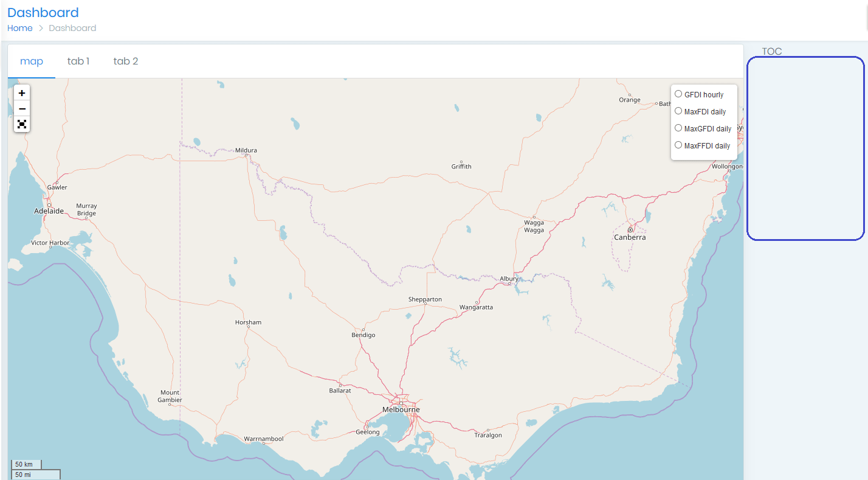The image size is (868, 480).
Task: Click the Victor Harbor label
Action: [50, 243]
